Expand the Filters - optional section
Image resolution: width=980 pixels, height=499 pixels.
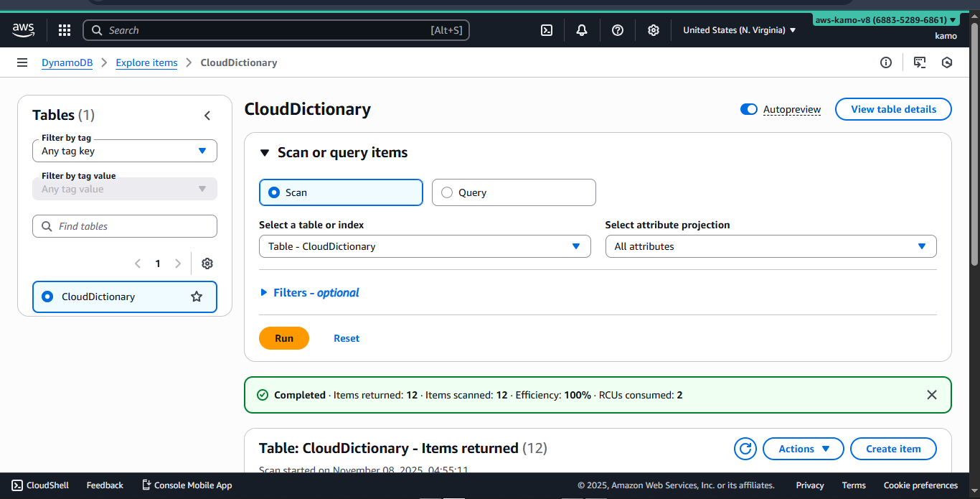click(x=308, y=292)
